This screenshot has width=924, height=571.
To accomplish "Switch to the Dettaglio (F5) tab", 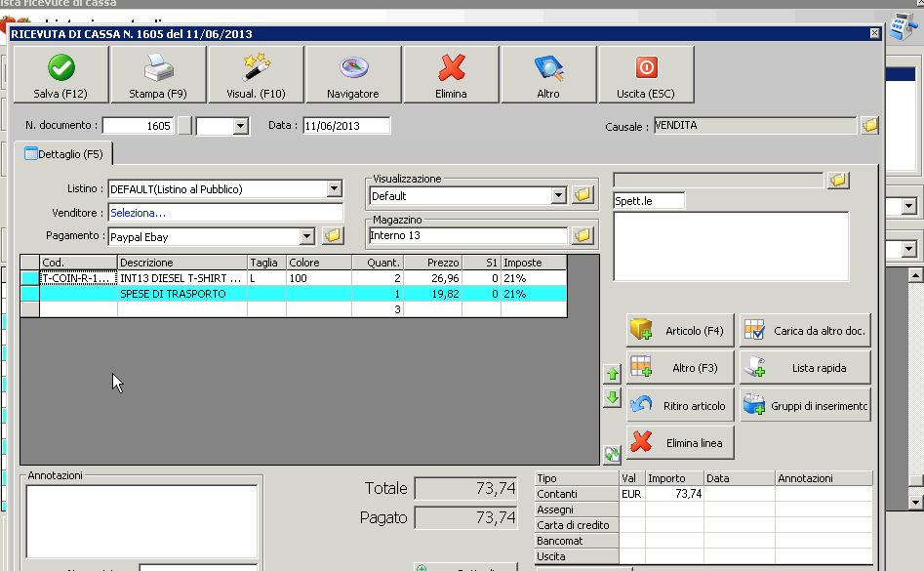I will [x=64, y=154].
